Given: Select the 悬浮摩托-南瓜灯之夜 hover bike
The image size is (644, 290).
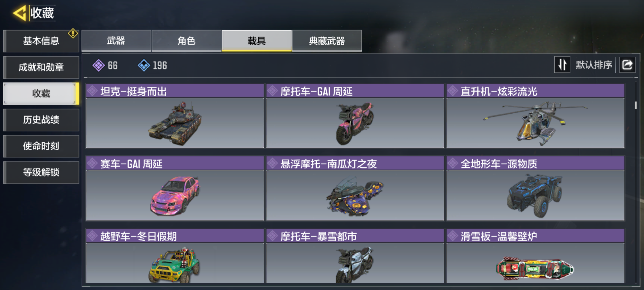Looking at the screenshot, I should [355, 189].
